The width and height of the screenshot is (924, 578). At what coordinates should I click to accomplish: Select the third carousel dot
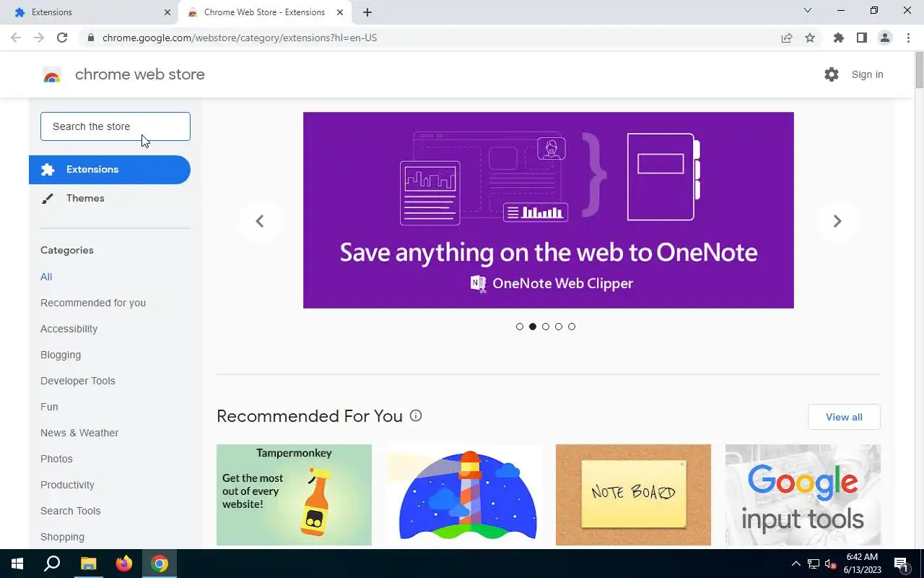point(546,327)
